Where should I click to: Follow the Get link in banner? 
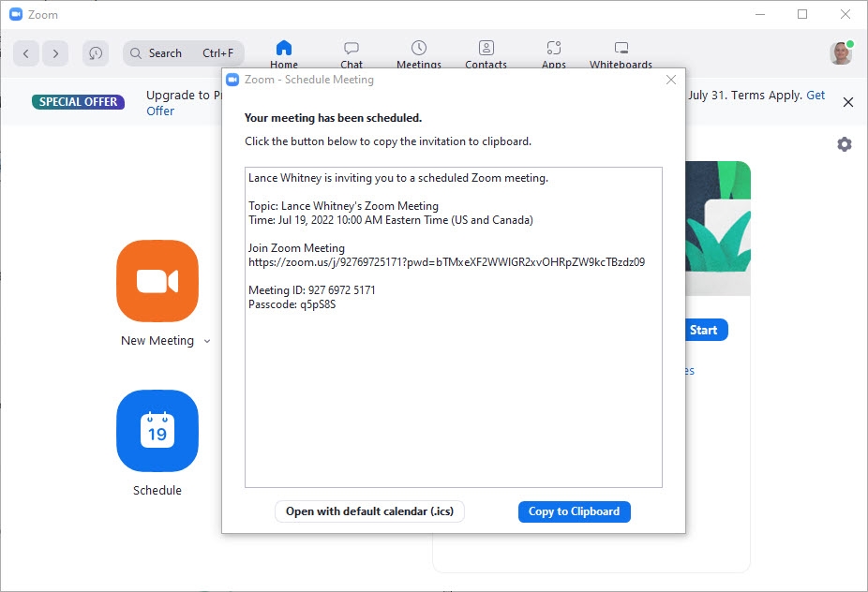click(816, 96)
